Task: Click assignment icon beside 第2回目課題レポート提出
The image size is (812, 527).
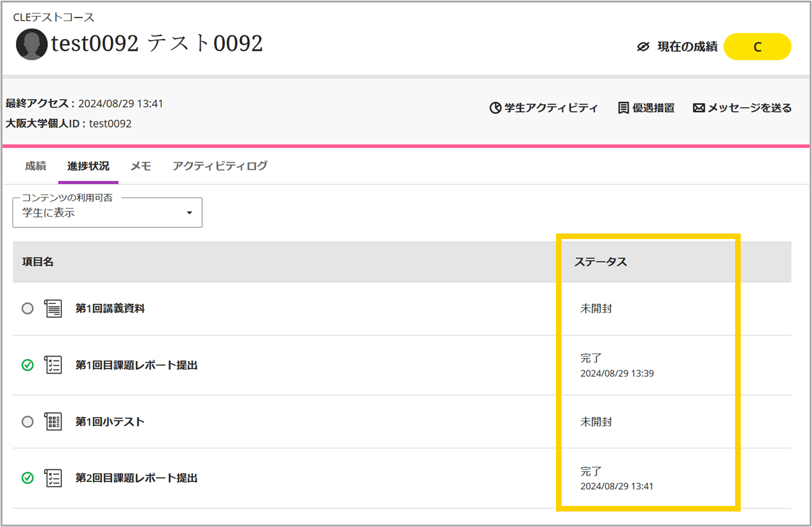Action: pyautogui.click(x=53, y=478)
